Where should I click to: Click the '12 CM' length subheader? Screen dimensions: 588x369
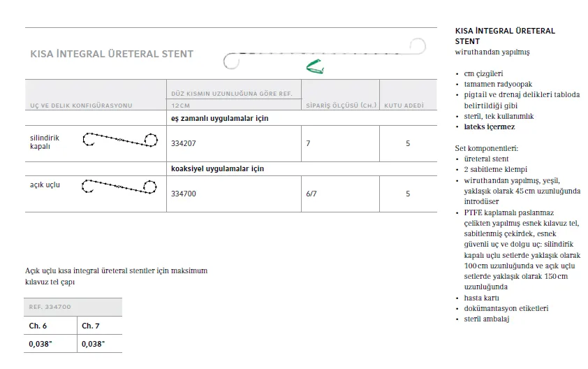(182, 105)
